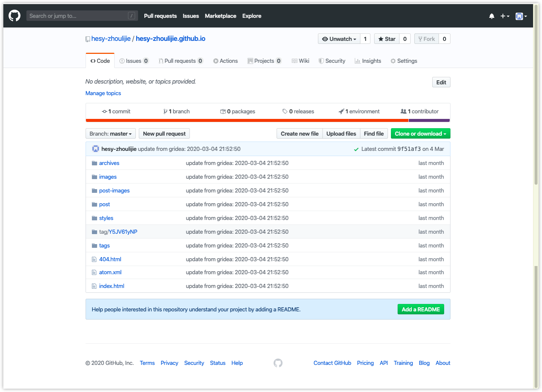Viewport: 542px width, 392px height.
Task: Open the post folder
Action: click(105, 204)
